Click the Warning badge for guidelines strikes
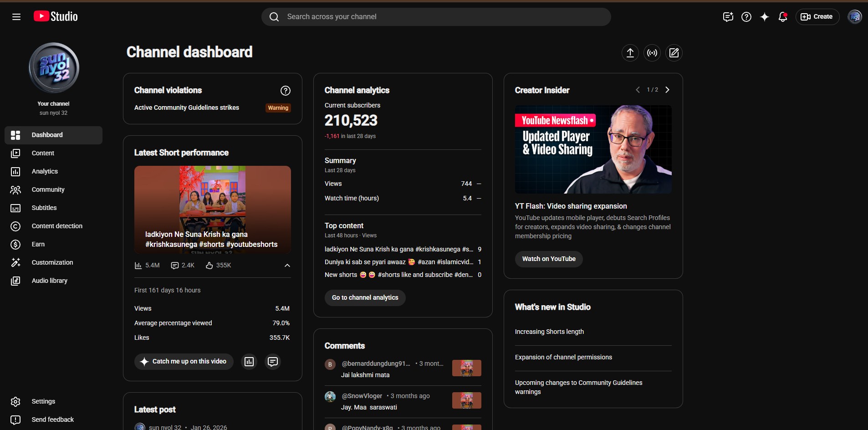Viewport: 868px width, 430px height. click(x=278, y=108)
